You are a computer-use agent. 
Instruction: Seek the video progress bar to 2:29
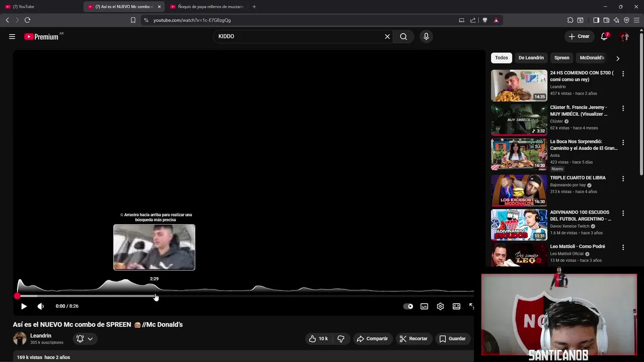(154, 296)
